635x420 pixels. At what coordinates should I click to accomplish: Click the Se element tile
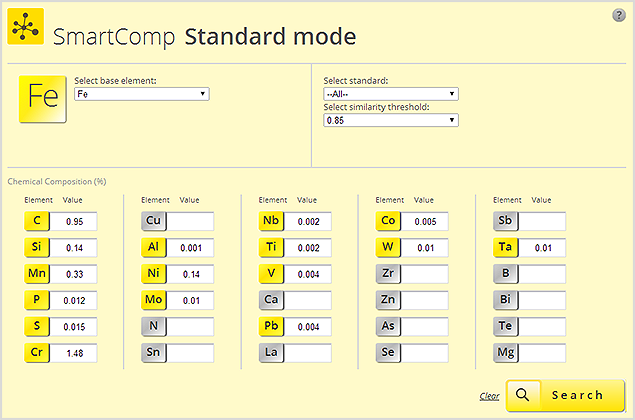point(388,353)
